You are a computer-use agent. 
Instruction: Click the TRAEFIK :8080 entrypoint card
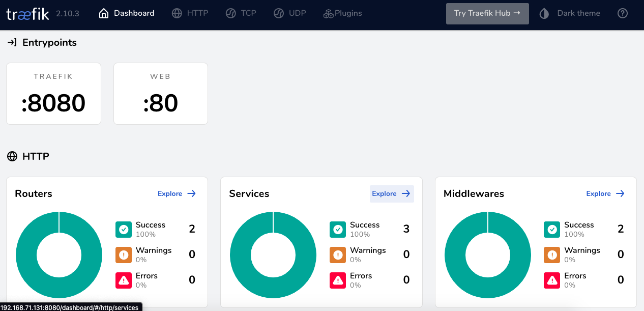coord(53,94)
